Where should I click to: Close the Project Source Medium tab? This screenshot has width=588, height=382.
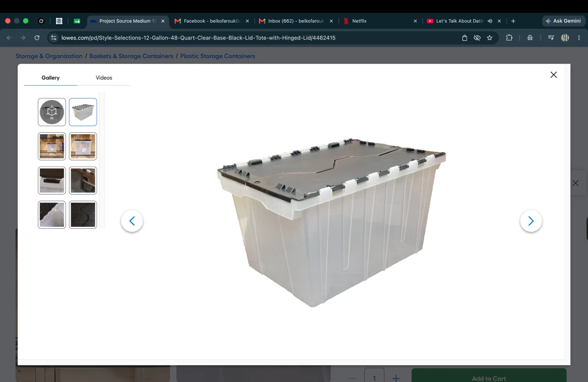coord(163,21)
